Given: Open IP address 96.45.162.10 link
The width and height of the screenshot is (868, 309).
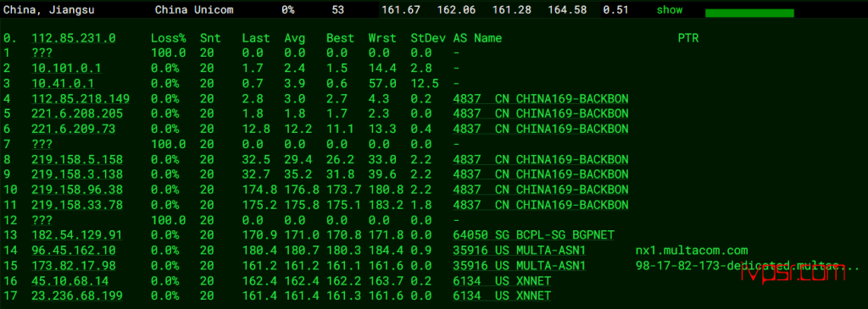Looking at the screenshot, I should 74,251.
